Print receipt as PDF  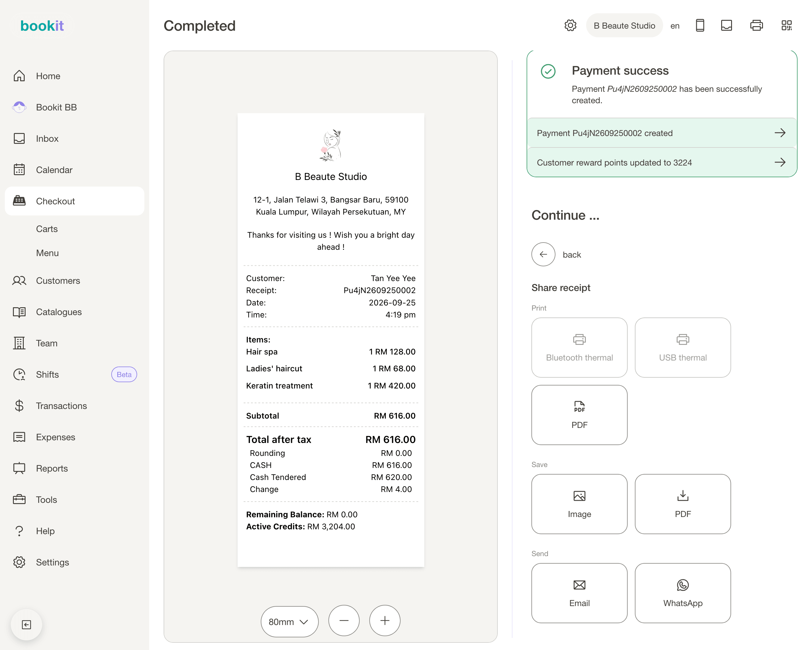point(579,415)
